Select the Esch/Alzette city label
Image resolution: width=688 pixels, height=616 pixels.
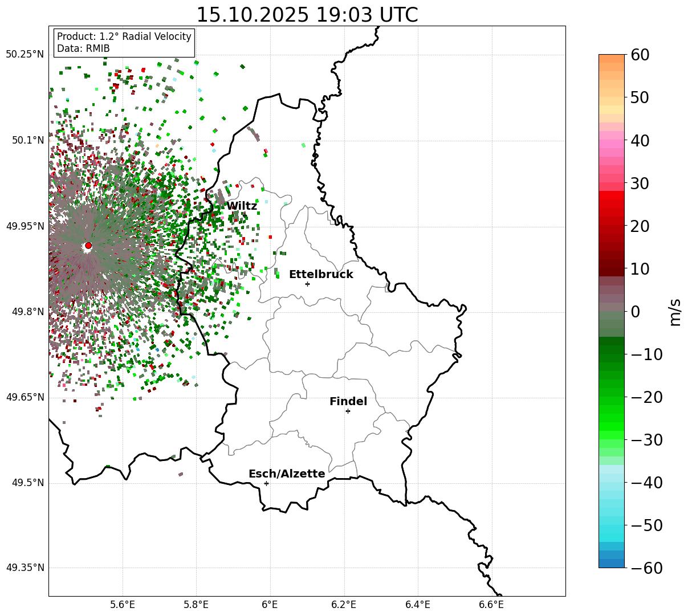tap(287, 474)
